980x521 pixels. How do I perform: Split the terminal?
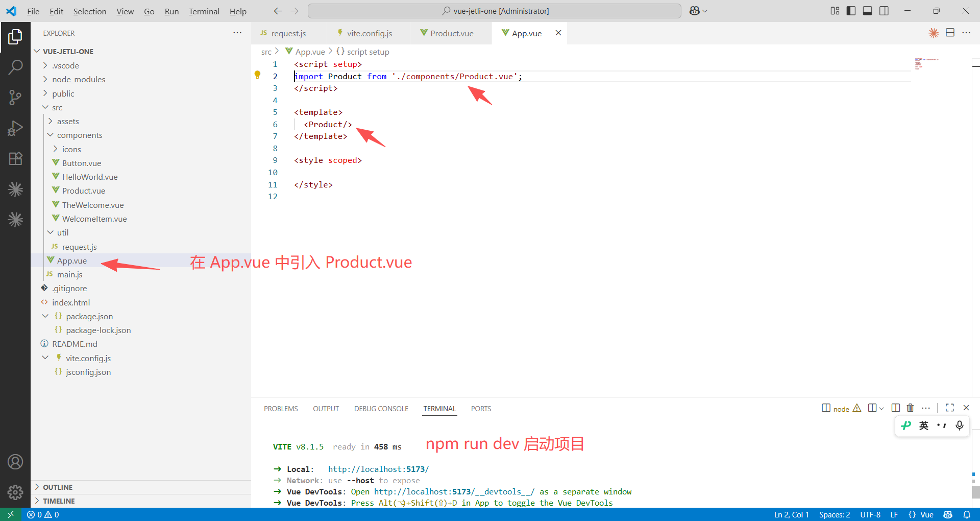click(x=895, y=408)
